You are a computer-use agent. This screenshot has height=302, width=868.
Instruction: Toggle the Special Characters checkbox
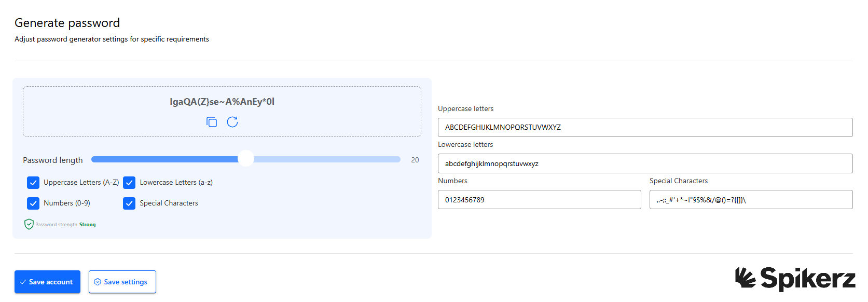point(129,203)
